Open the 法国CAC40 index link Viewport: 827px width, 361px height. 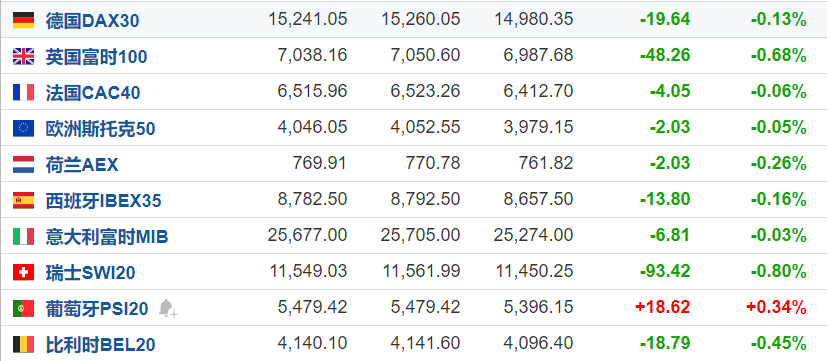[x=93, y=93]
